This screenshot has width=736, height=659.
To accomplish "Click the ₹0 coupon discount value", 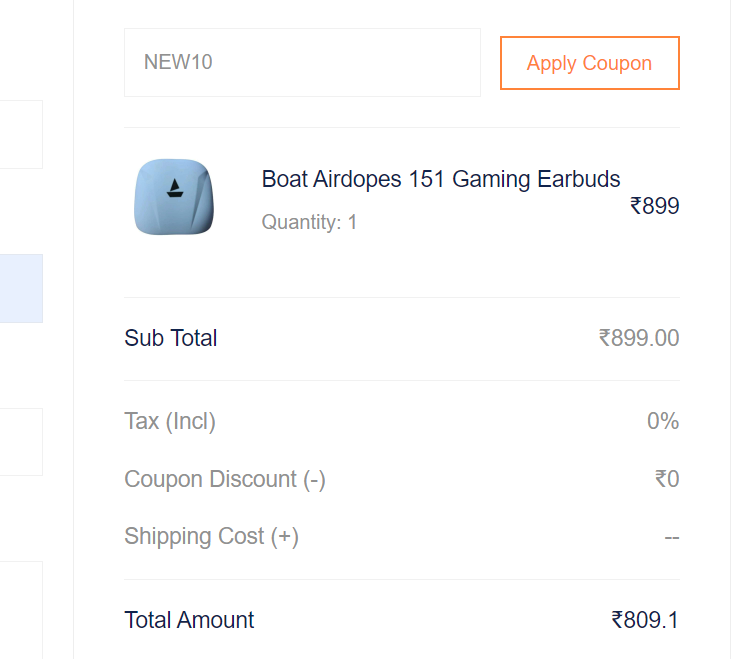I will (x=667, y=479).
